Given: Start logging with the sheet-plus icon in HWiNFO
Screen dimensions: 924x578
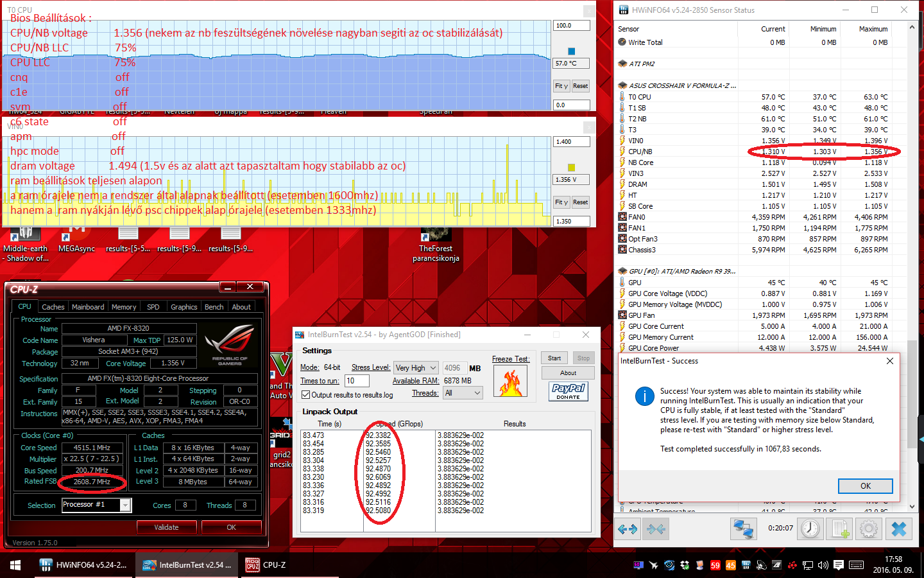Looking at the screenshot, I should (839, 529).
